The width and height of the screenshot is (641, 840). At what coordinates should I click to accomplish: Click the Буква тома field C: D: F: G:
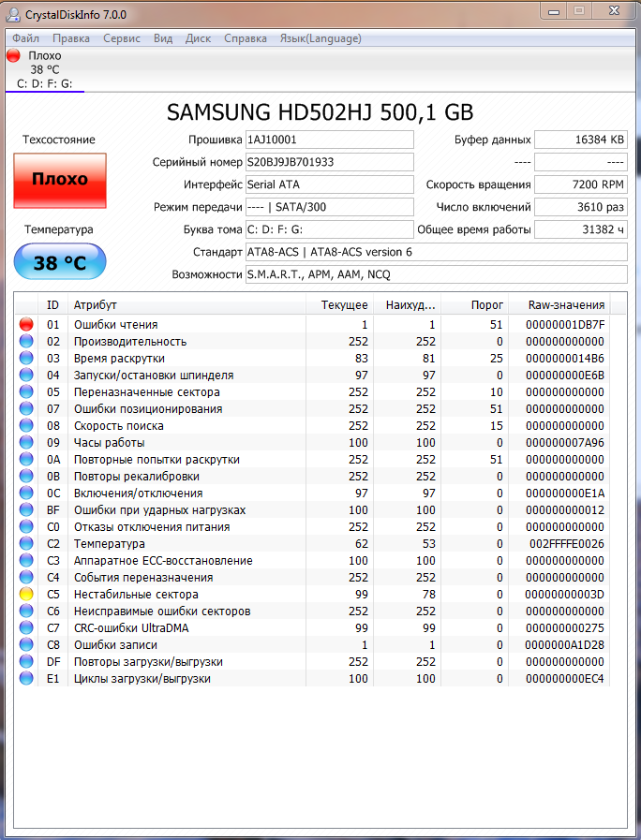[x=330, y=229]
